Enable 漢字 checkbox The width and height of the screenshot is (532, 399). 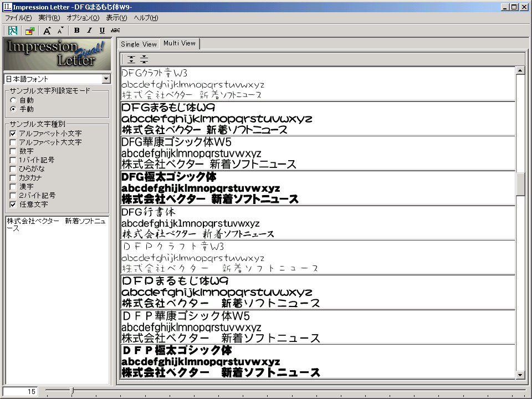tap(13, 187)
